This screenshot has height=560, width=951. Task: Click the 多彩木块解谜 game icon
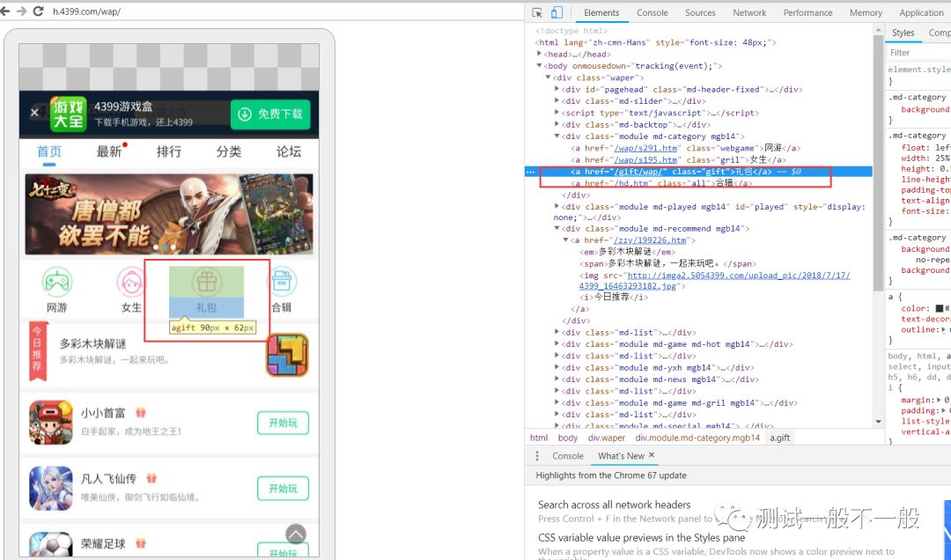click(x=287, y=355)
